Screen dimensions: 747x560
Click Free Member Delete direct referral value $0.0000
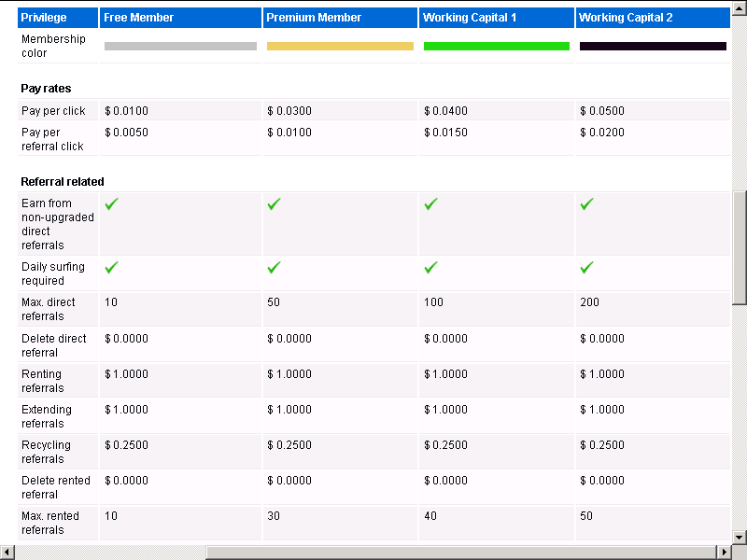[x=126, y=339]
